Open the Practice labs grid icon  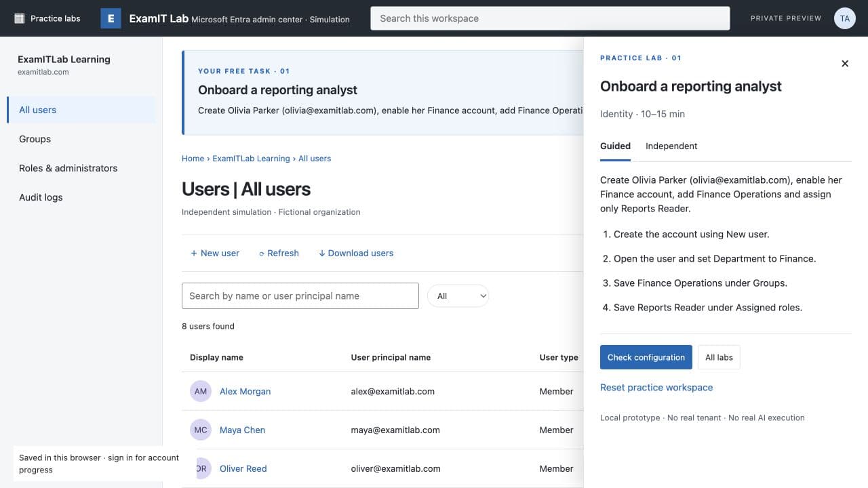(x=20, y=18)
